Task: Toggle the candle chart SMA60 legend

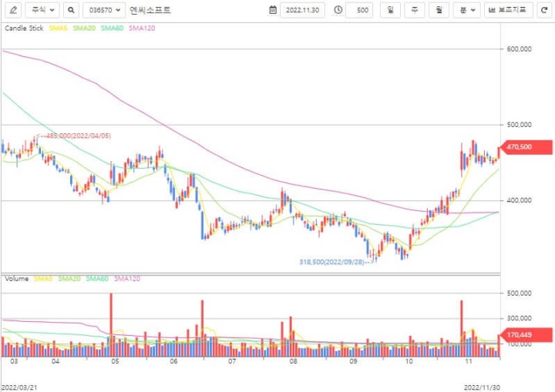Action: [x=112, y=28]
